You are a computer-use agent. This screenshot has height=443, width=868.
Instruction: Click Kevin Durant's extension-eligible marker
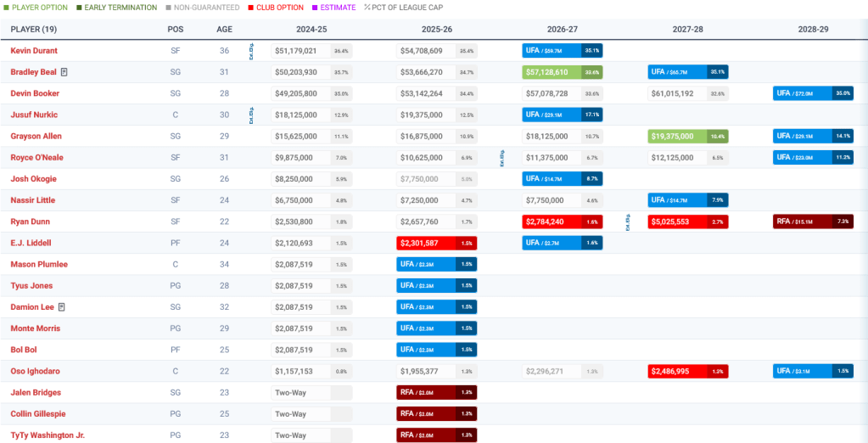click(x=251, y=51)
